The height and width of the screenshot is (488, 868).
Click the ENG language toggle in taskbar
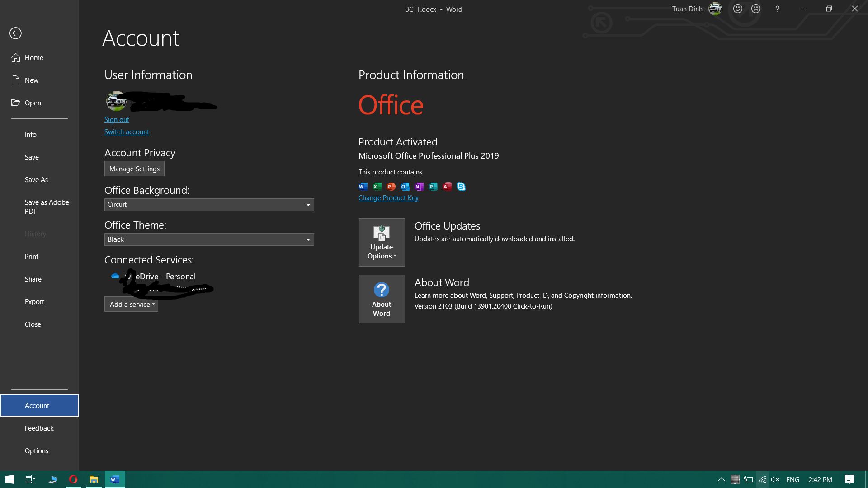tap(793, 479)
